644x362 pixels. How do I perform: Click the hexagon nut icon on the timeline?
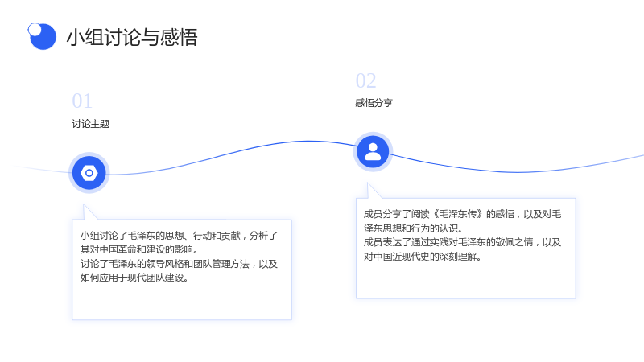(x=89, y=173)
